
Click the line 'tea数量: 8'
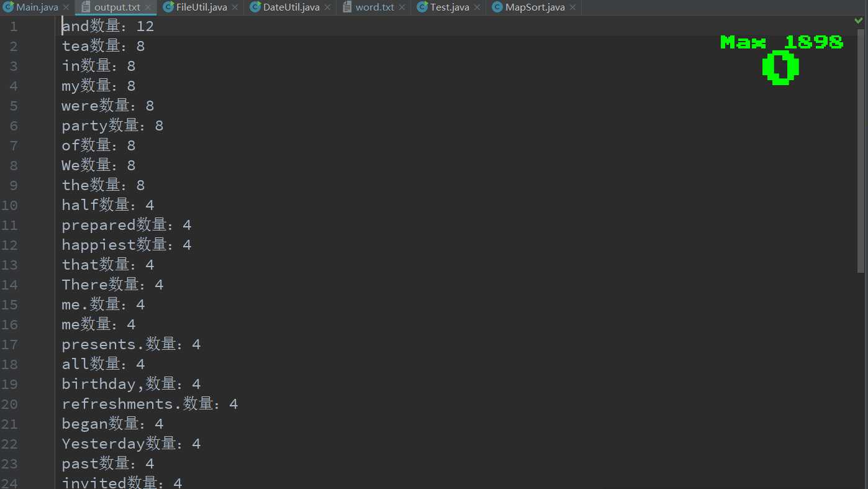coord(103,46)
